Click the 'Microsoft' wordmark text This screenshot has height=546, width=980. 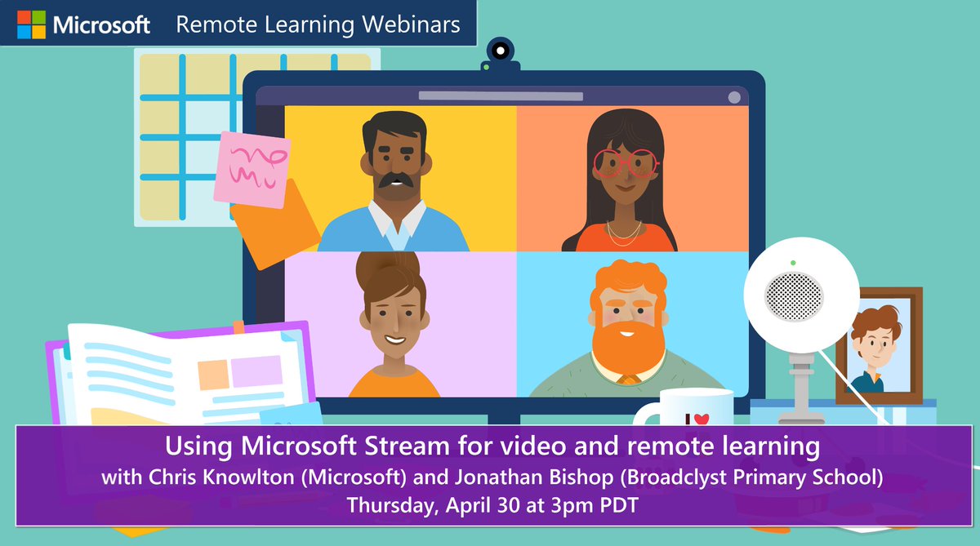101,25
